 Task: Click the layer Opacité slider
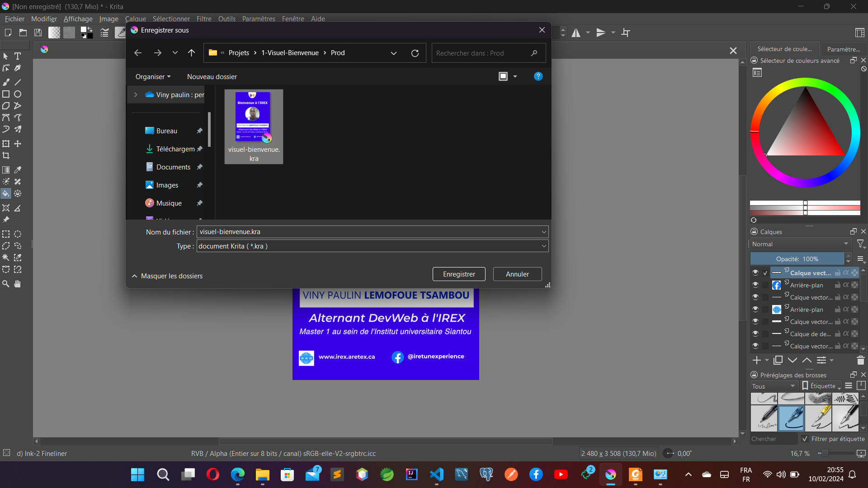point(797,259)
